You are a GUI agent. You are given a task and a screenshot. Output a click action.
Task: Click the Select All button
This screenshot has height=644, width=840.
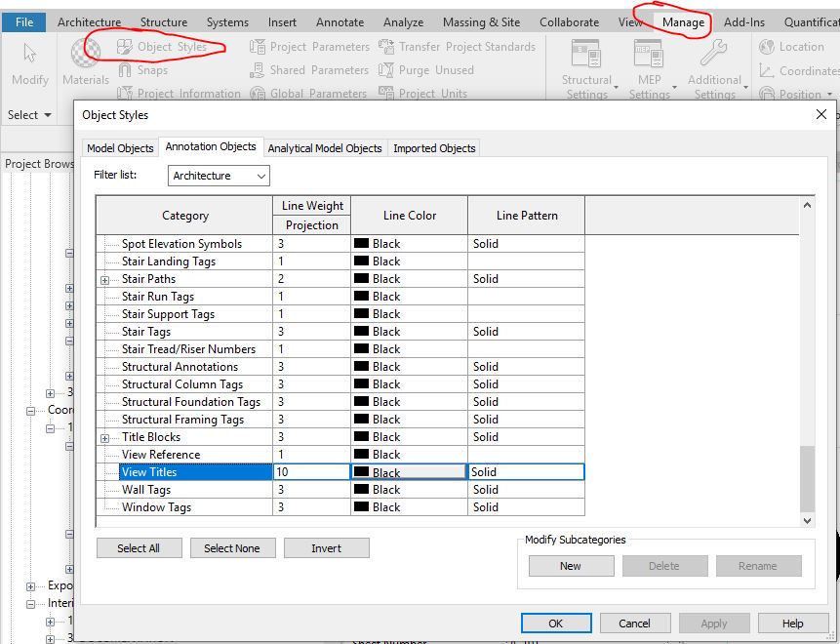click(x=139, y=547)
